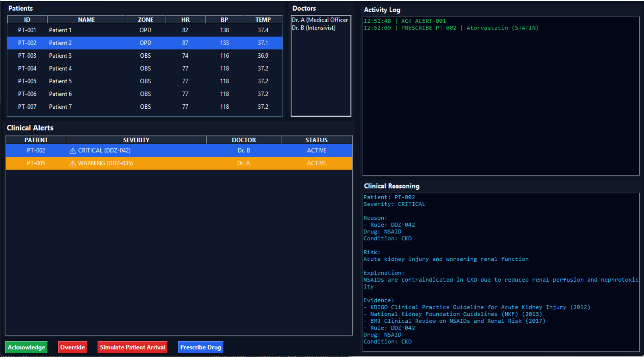Click the TEMP column header
Image resolution: width=644 pixels, height=357 pixels.
point(263,20)
